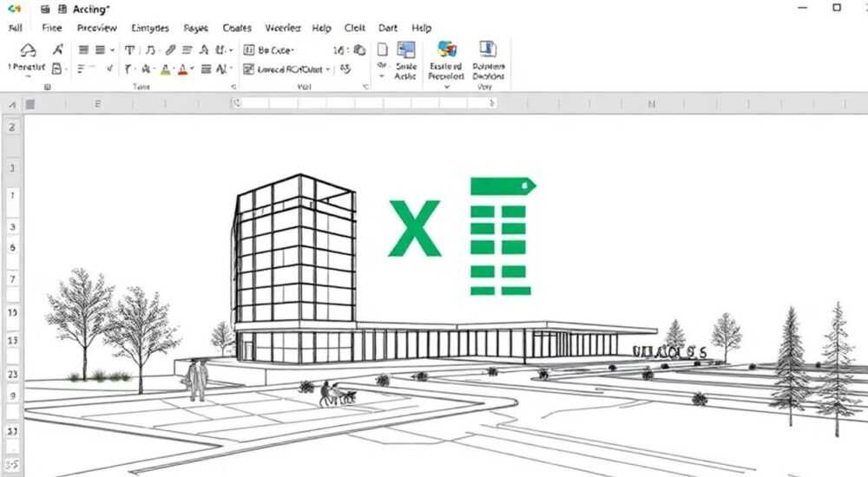The height and width of the screenshot is (477, 868).
Task: Click the clipboard icon next to Penatlict
Action: point(56,69)
